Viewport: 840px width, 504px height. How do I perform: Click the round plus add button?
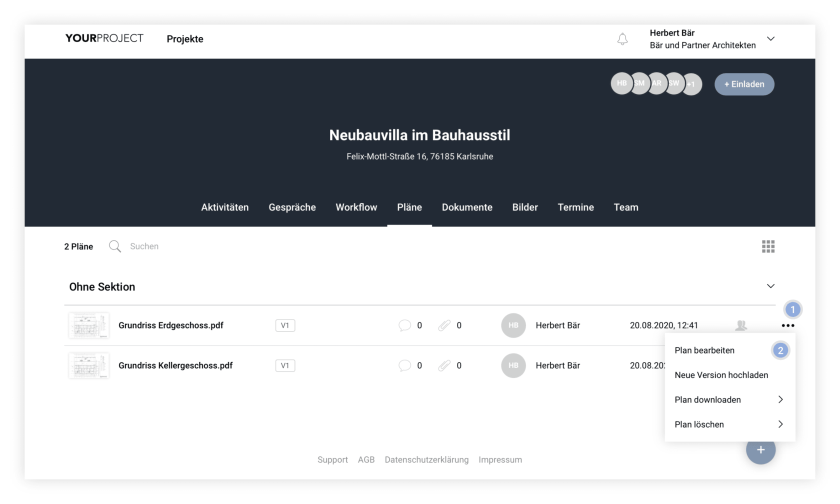click(760, 450)
